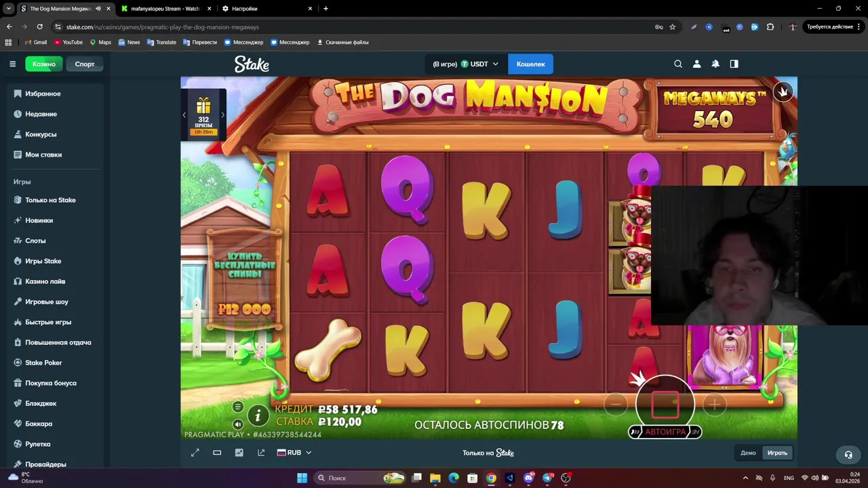
Task: Open Покупка бонуса category
Action: click(52, 383)
